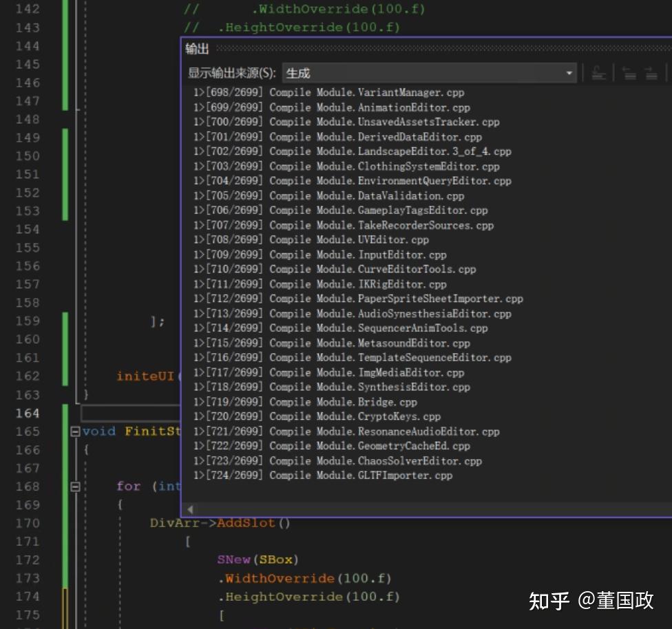Select output line Module.ImgMediaEditor.cpp
This screenshot has height=629, width=672.
tap(328, 373)
